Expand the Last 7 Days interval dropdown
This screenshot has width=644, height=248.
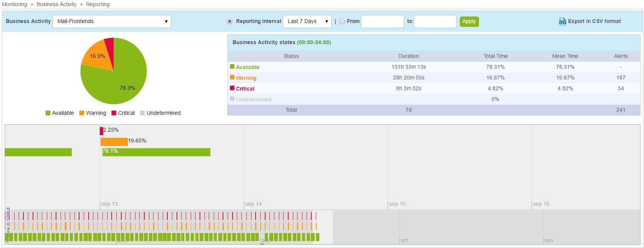coord(307,21)
